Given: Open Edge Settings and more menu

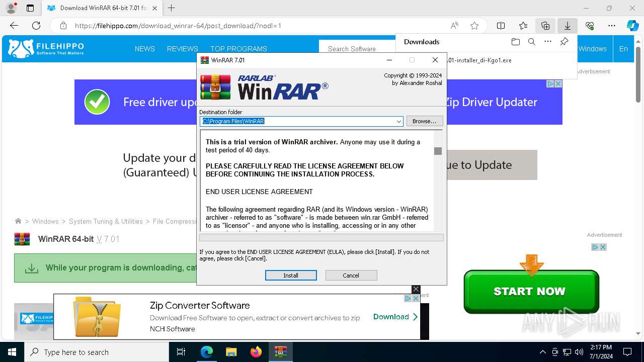Looking at the screenshot, I should click(612, 26).
